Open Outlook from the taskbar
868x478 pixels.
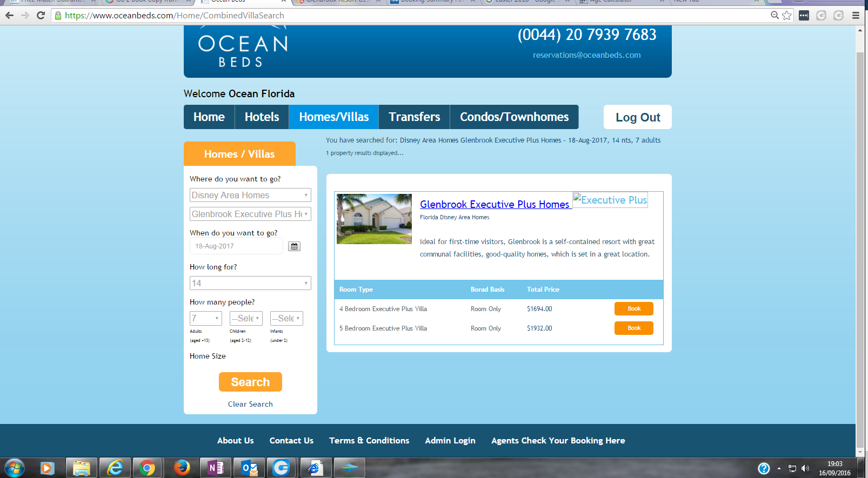pos(249,468)
